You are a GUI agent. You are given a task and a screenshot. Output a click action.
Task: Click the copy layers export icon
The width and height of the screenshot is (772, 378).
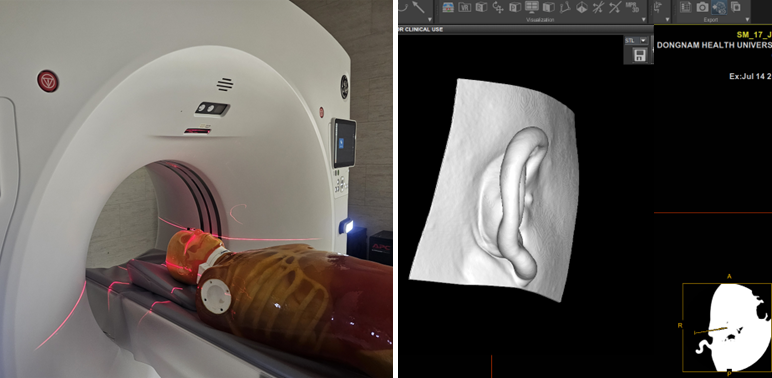point(736,7)
